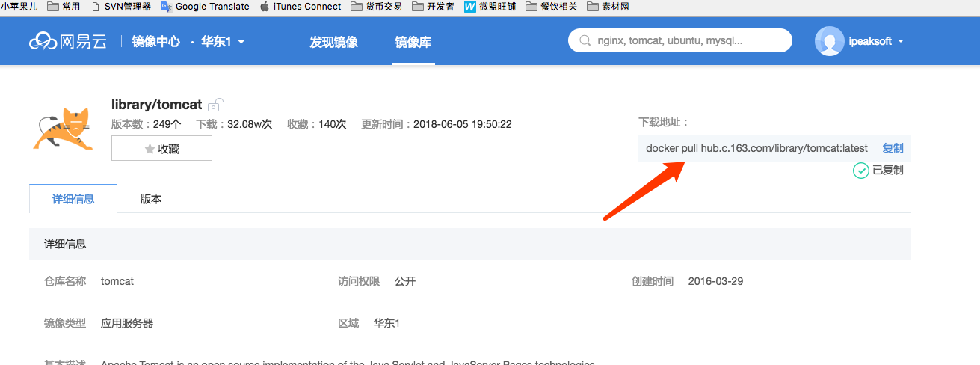Click the 收藏:140次 count text
Screen dimensions: 980x365
tap(317, 124)
